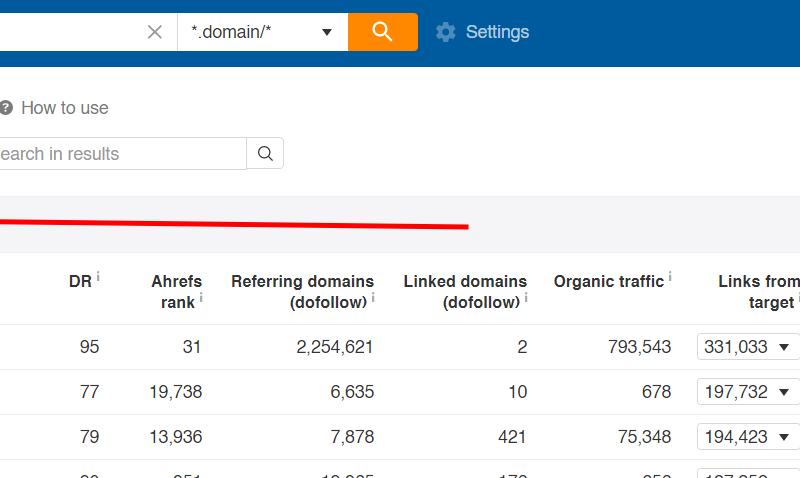Sort by the DR column header

(80, 282)
